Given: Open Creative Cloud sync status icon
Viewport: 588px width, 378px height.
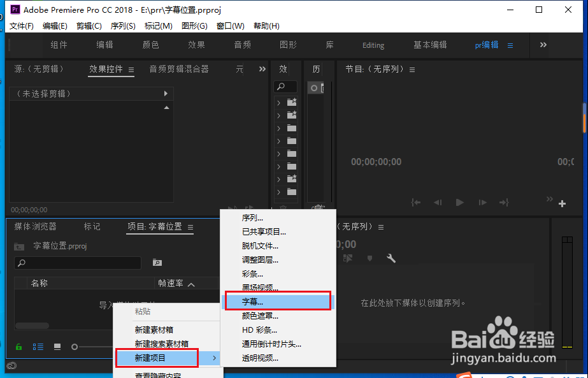Looking at the screenshot, I should (x=11, y=366).
